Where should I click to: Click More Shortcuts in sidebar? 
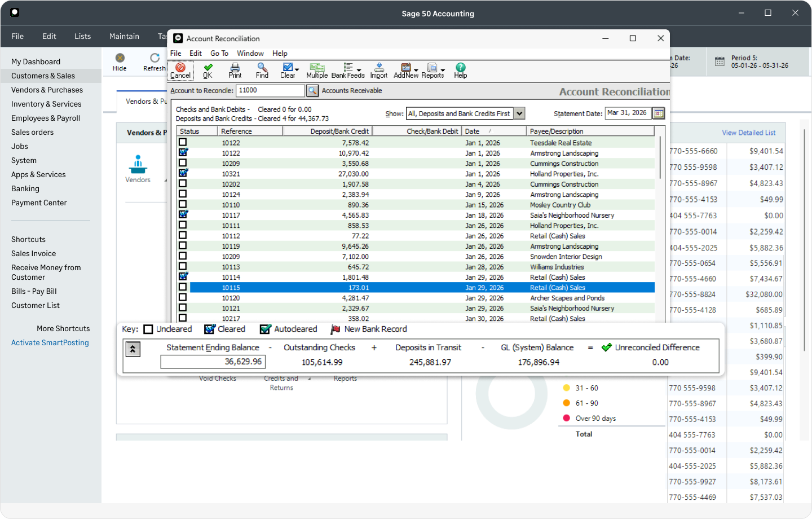click(63, 328)
